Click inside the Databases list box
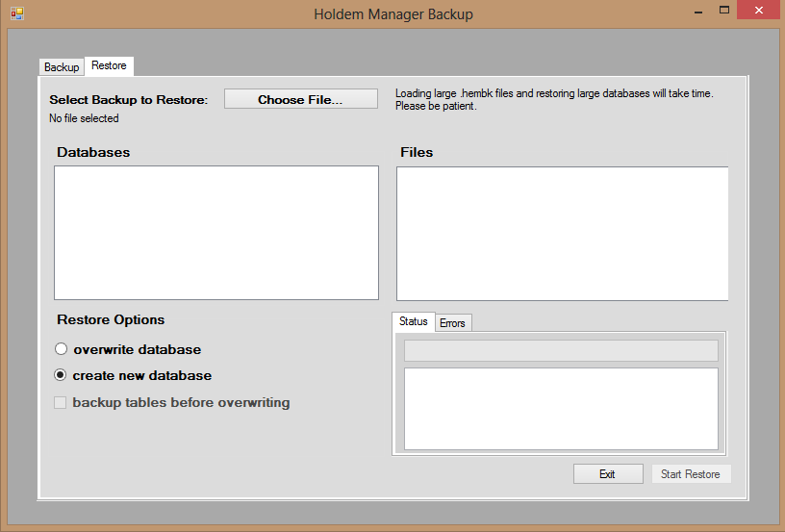 [x=216, y=233]
